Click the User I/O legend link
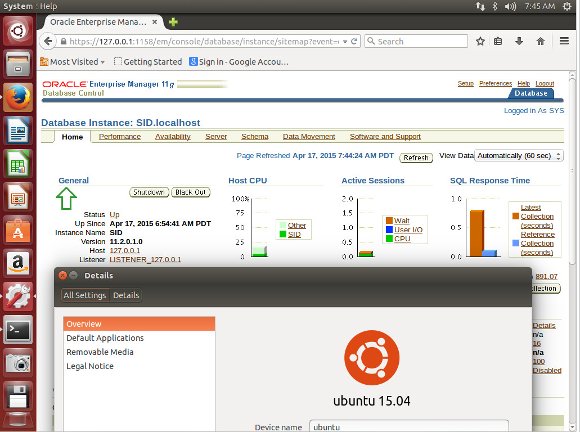 pyautogui.click(x=408, y=230)
